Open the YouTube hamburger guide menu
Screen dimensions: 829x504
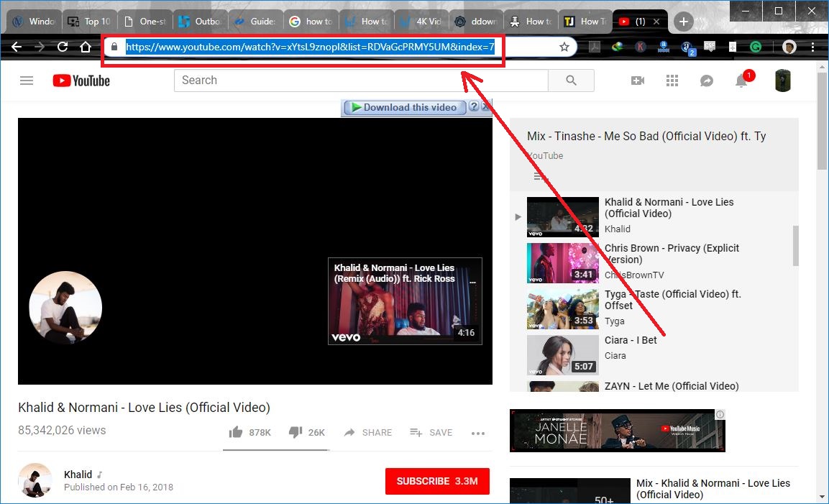click(x=27, y=81)
